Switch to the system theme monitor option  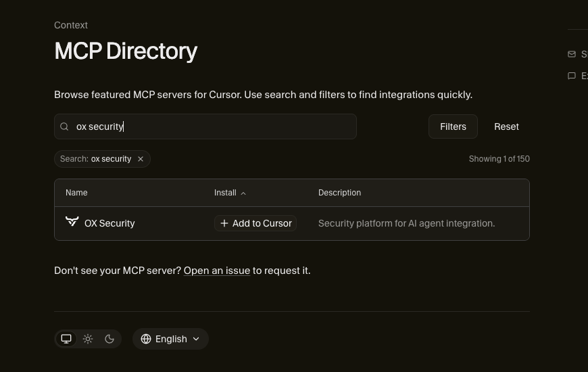coord(66,339)
